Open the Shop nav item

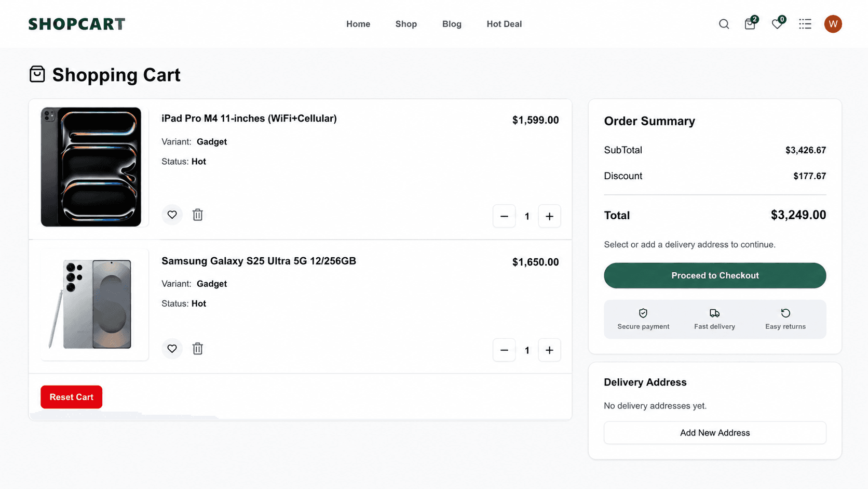pyautogui.click(x=406, y=24)
